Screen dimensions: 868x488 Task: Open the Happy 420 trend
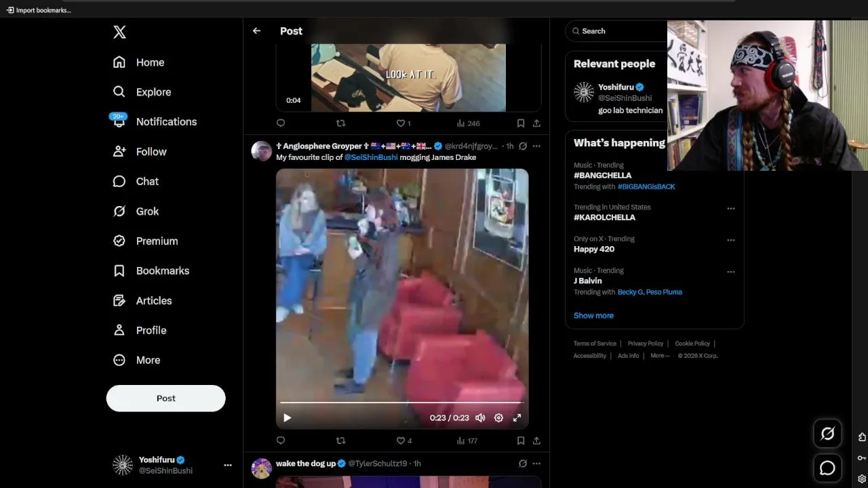click(x=594, y=249)
